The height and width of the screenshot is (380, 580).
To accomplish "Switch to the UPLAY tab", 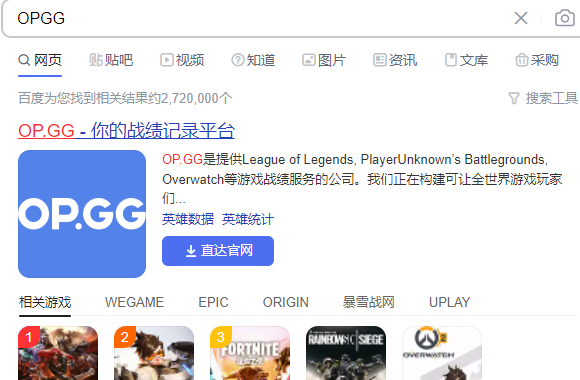I will pyautogui.click(x=449, y=302).
